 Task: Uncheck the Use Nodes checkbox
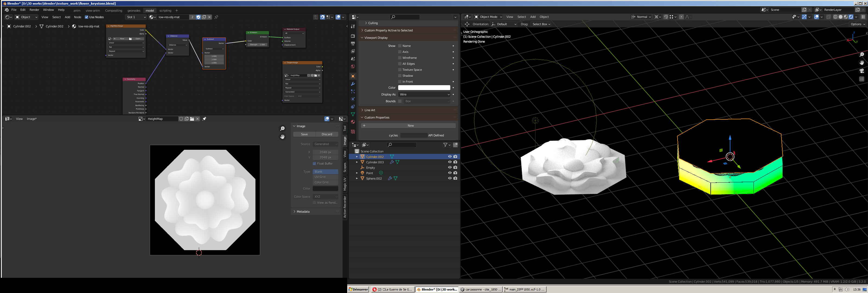(87, 17)
